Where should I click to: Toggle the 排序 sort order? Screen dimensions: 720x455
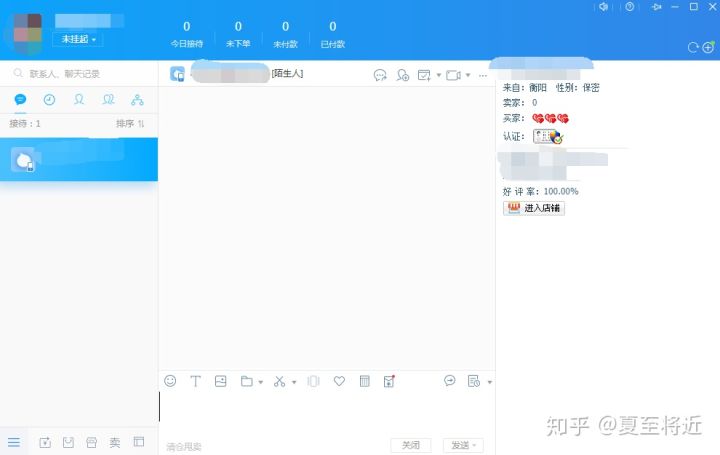[130, 124]
